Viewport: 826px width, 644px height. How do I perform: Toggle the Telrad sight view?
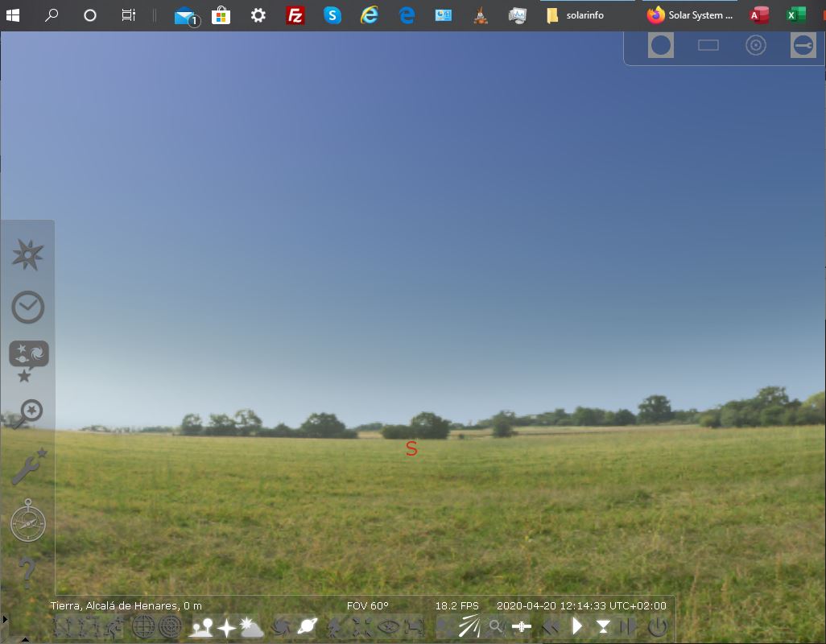pos(755,46)
